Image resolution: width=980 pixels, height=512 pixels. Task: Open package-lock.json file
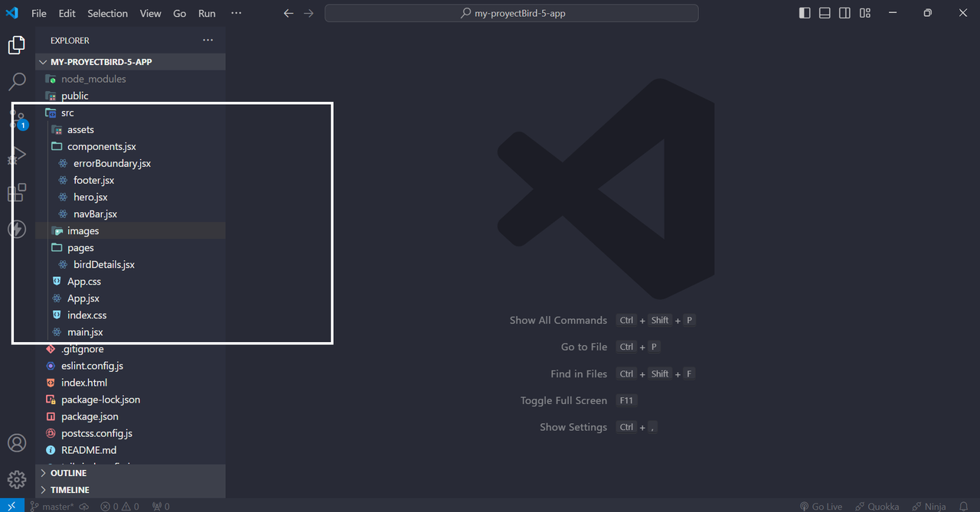(x=130, y=399)
